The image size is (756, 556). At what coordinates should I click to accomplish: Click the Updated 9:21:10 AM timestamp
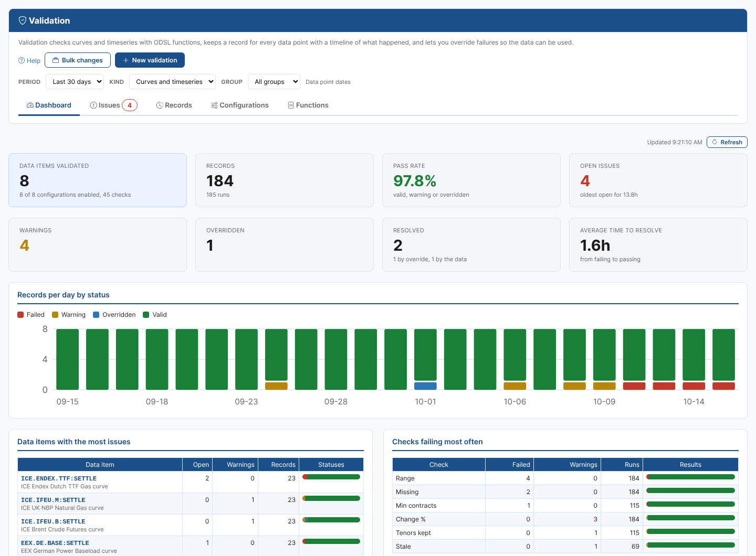(x=675, y=142)
